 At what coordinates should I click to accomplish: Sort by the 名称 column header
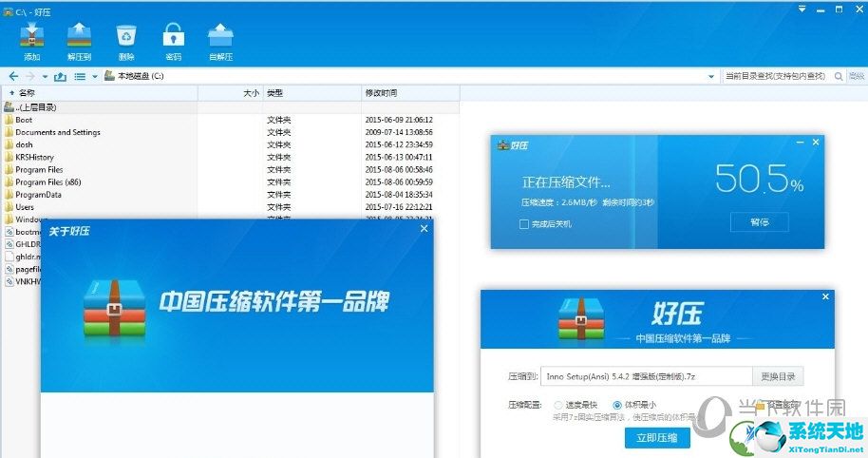tap(101, 93)
